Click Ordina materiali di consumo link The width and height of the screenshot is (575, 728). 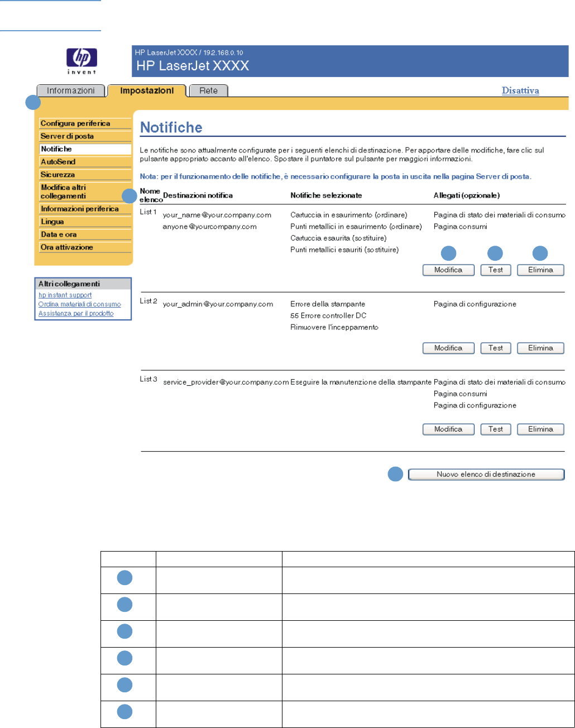(79, 304)
